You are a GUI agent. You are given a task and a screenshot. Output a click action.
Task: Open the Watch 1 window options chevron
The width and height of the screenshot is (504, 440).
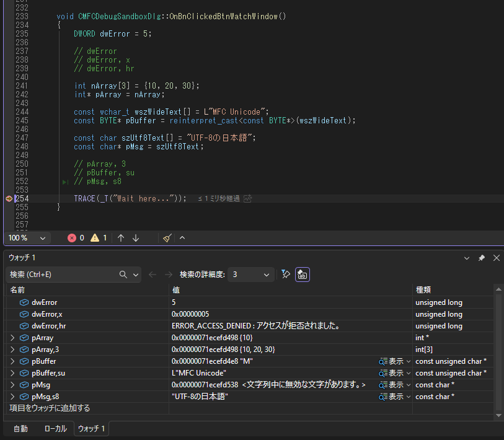pos(467,258)
